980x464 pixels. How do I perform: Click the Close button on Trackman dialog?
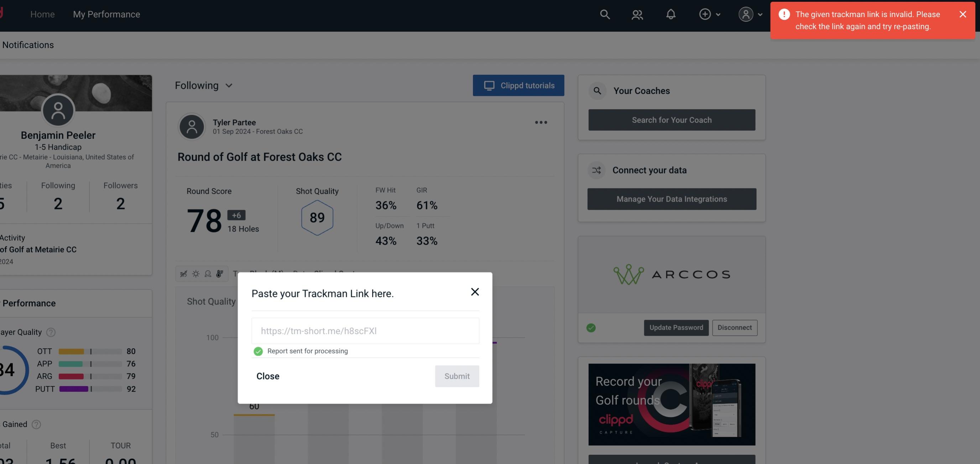pyautogui.click(x=267, y=376)
